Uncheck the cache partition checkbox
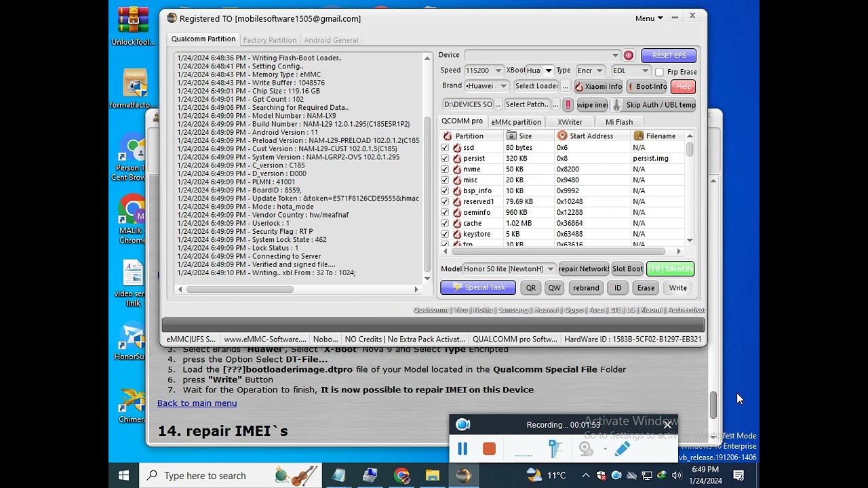 pyautogui.click(x=445, y=223)
